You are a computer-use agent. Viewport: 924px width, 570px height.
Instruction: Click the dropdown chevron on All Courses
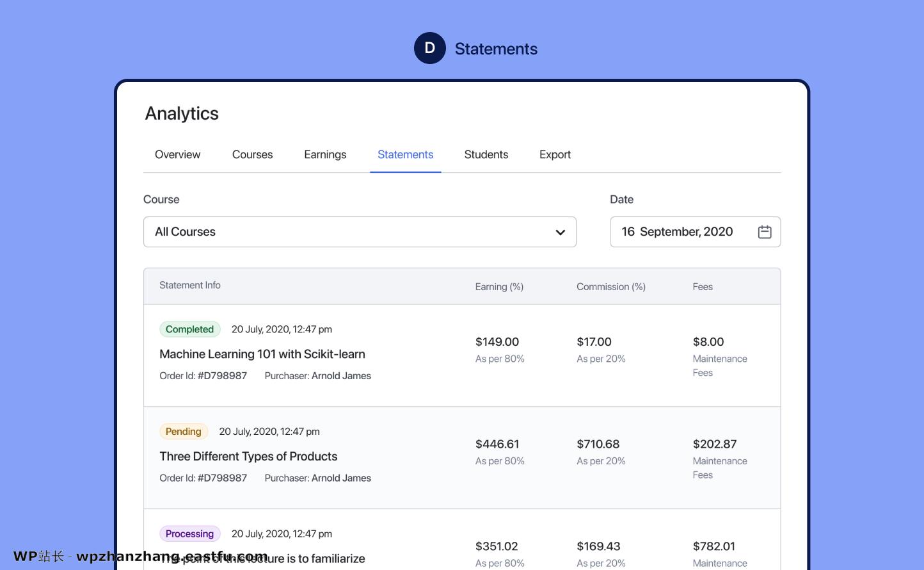point(560,232)
